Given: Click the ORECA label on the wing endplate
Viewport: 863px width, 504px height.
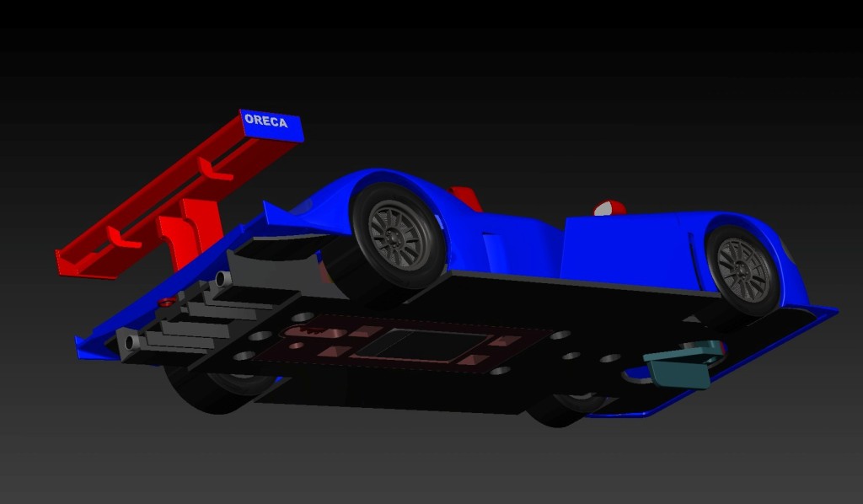Looking at the screenshot, I should (265, 121).
